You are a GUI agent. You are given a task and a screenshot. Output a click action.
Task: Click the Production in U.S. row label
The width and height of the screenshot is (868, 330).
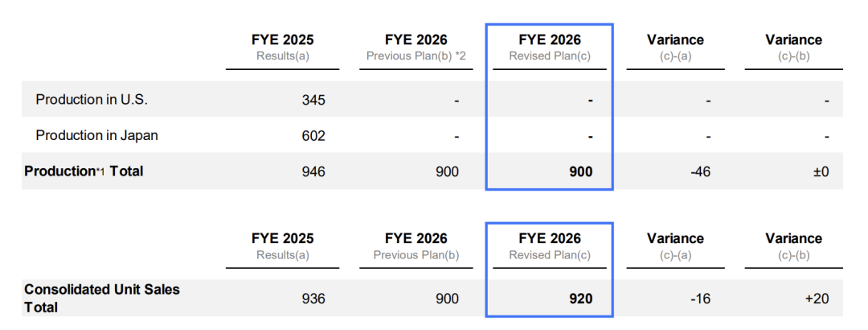(x=92, y=100)
